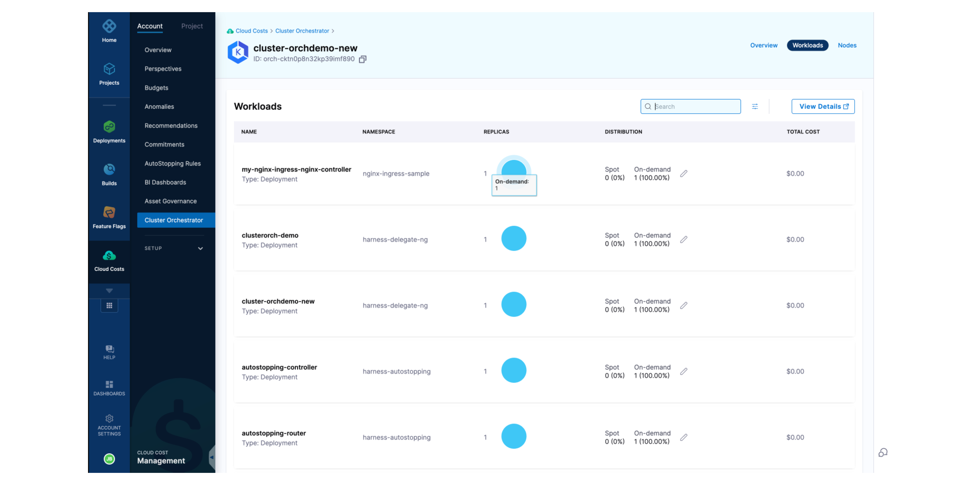Click the clusterorch-demo replicas pie chart
Screen dimensions: 980x485
[x=514, y=238]
